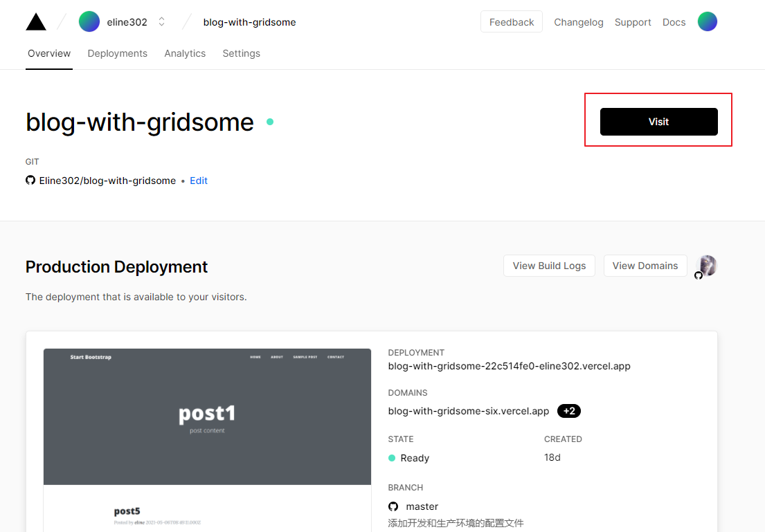Click the GitHub icon beside Eline302/blog-with-gridsome

(30, 181)
